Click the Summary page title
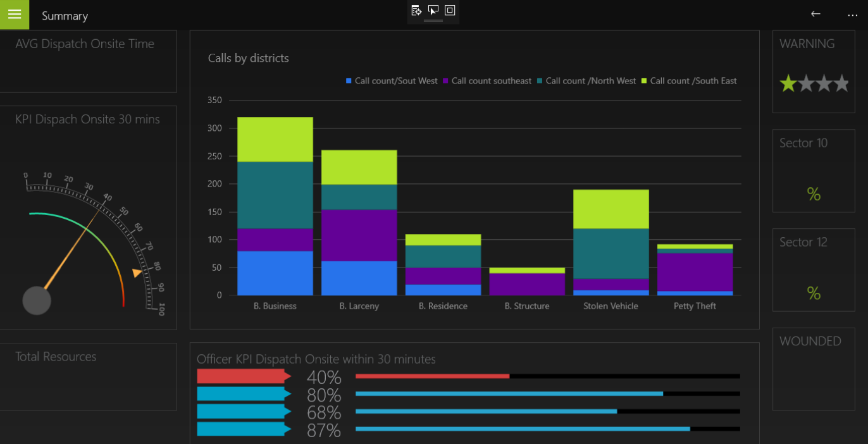The height and width of the screenshot is (444, 868). coord(65,16)
